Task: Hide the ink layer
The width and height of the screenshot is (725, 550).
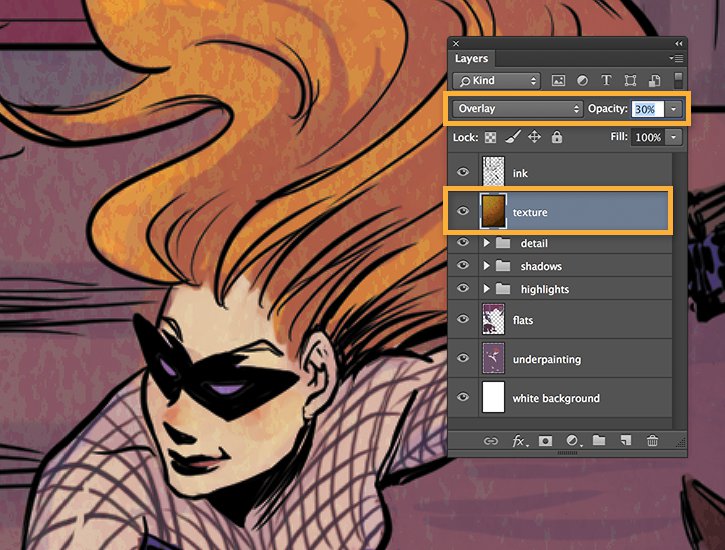Action: tap(463, 173)
